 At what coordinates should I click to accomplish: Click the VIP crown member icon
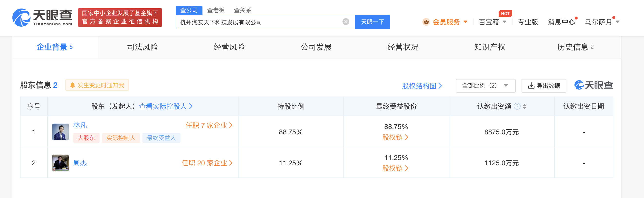click(426, 22)
